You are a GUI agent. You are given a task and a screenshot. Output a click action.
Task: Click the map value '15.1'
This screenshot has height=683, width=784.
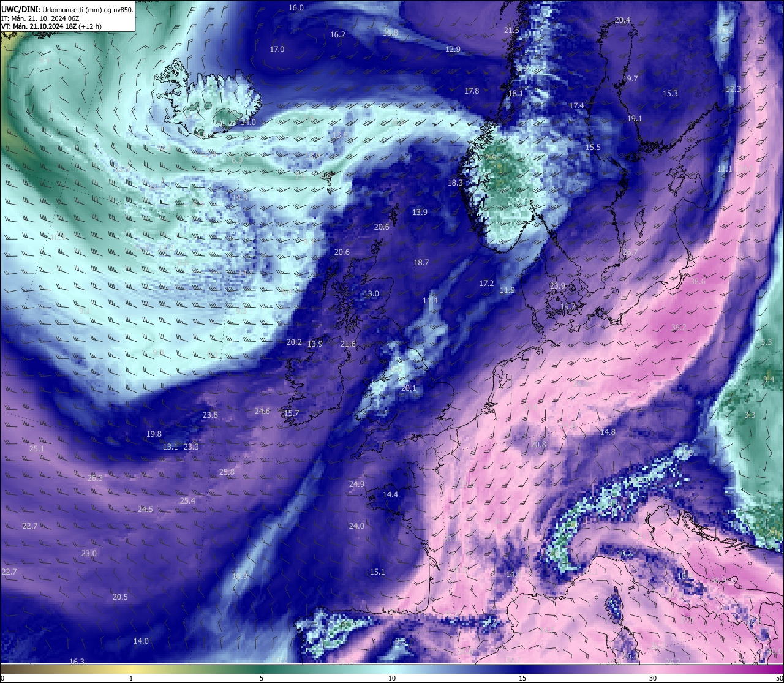pos(377,572)
